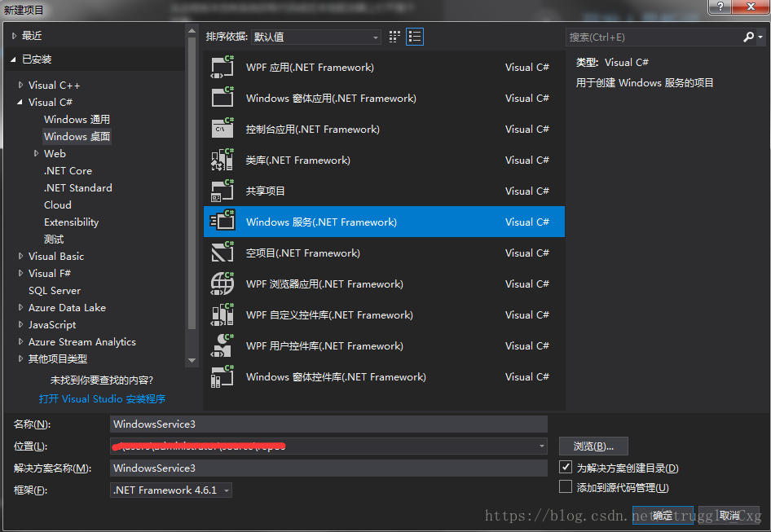Select .NET Standard tree item

[x=77, y=188]
